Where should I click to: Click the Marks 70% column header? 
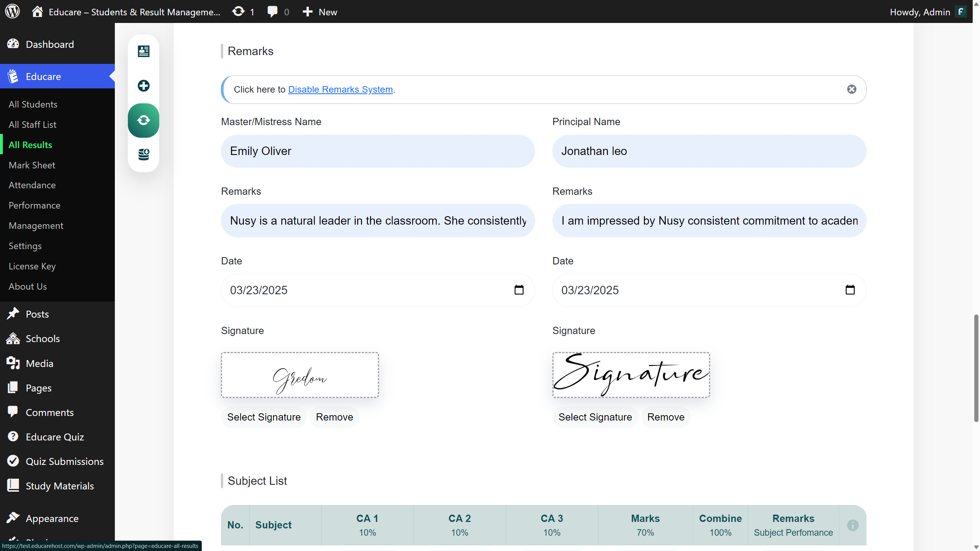pyautogui.click(x=645, y=525)
